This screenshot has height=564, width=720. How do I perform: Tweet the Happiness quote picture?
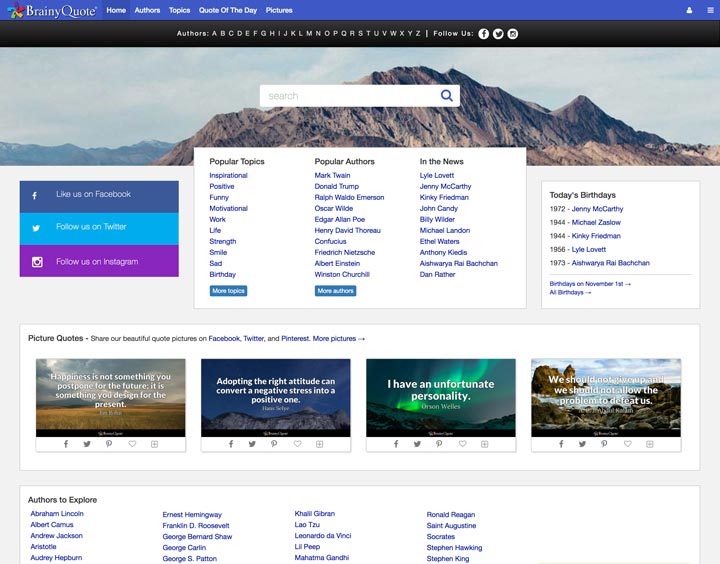point(87,444)
